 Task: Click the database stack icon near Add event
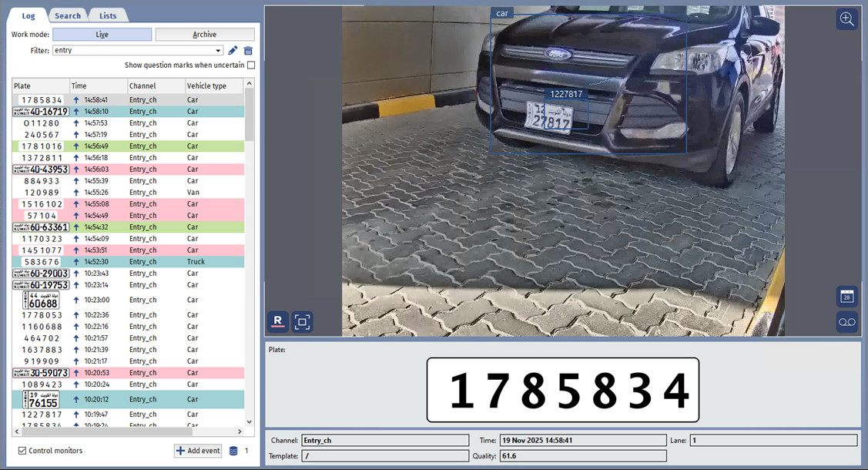tap(233, 451)
